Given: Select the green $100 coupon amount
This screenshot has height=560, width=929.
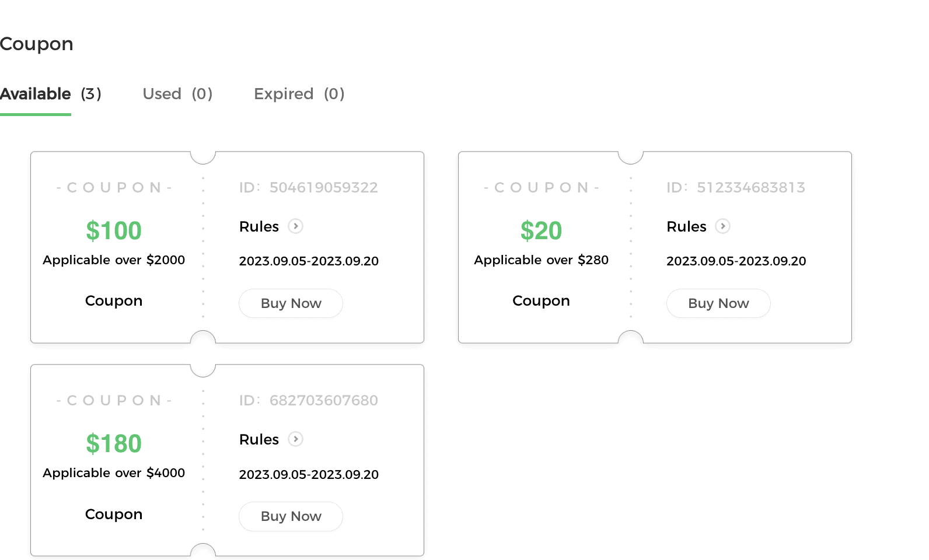Looking at the screenshot, I should 114,230.
